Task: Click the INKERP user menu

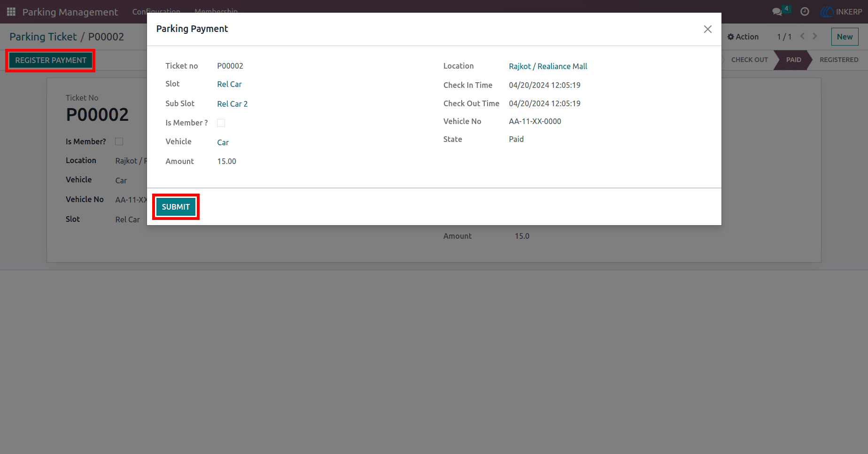Action: (841, 12)
